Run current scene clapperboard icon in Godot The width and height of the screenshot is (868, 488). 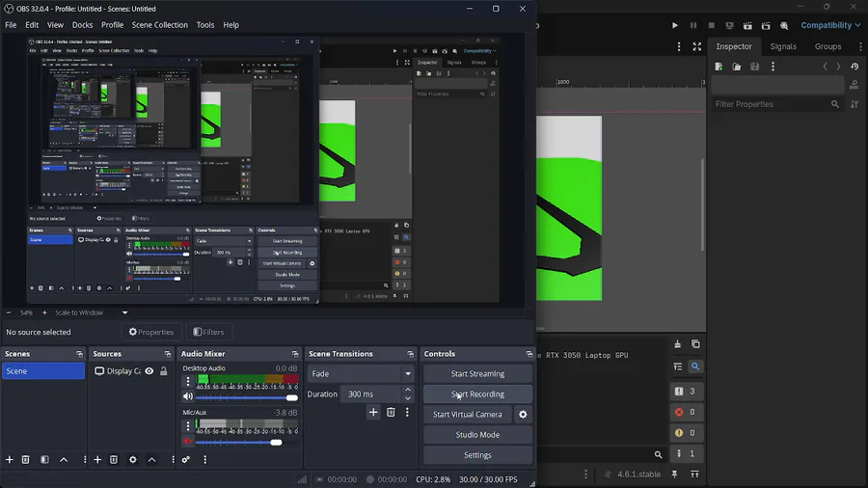(x=747, y=25)
